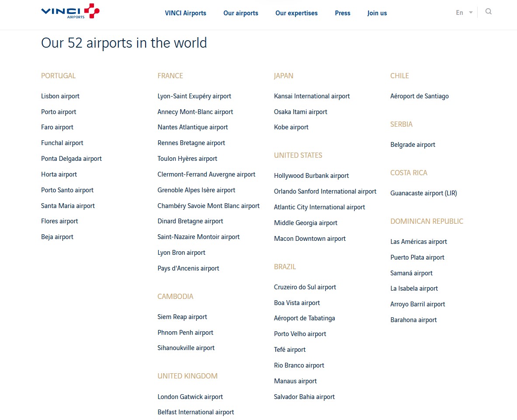Open the Our airports menu

241,13
